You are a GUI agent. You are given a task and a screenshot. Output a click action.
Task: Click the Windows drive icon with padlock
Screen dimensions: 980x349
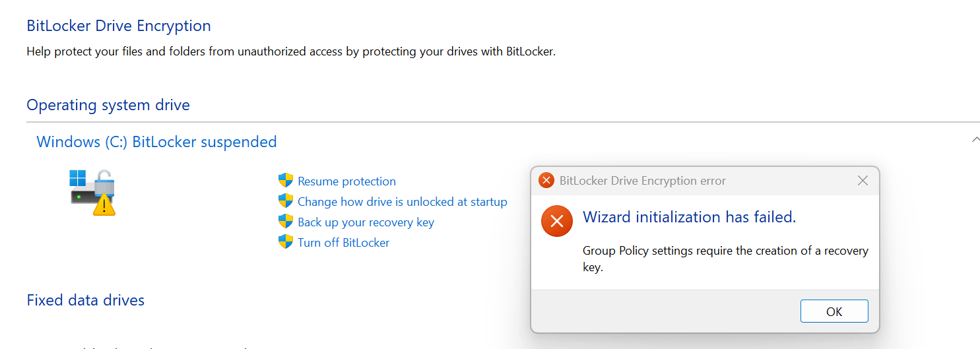point(93,191)
